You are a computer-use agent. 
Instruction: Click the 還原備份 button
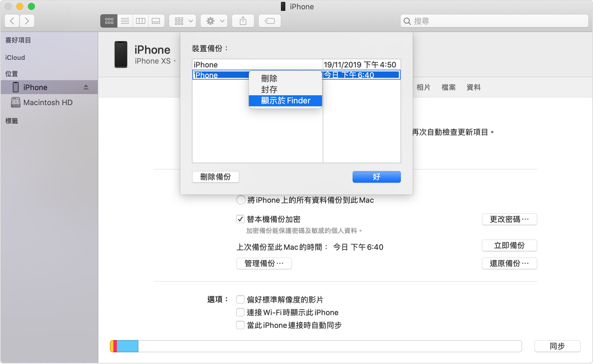click(509, 264)
